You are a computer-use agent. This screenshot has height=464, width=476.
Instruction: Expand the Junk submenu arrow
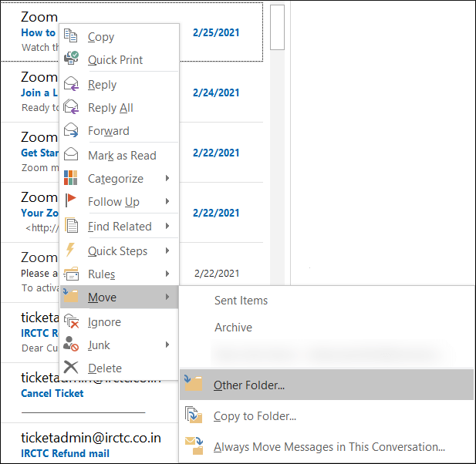[167, 345]
